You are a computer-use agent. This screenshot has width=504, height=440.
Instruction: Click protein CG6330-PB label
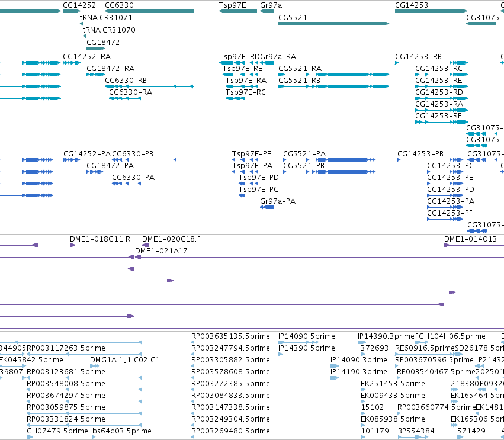pyautogui.click(x=133, y=154)
